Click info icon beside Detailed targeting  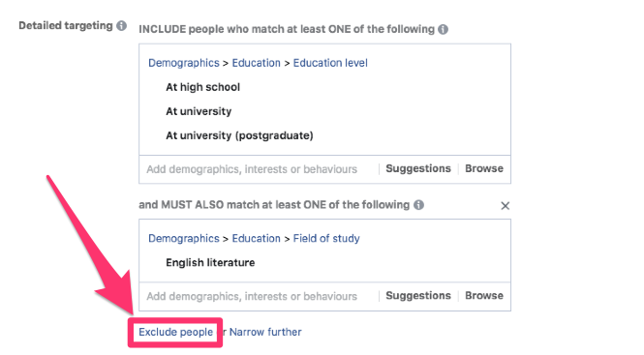point(121,26)
